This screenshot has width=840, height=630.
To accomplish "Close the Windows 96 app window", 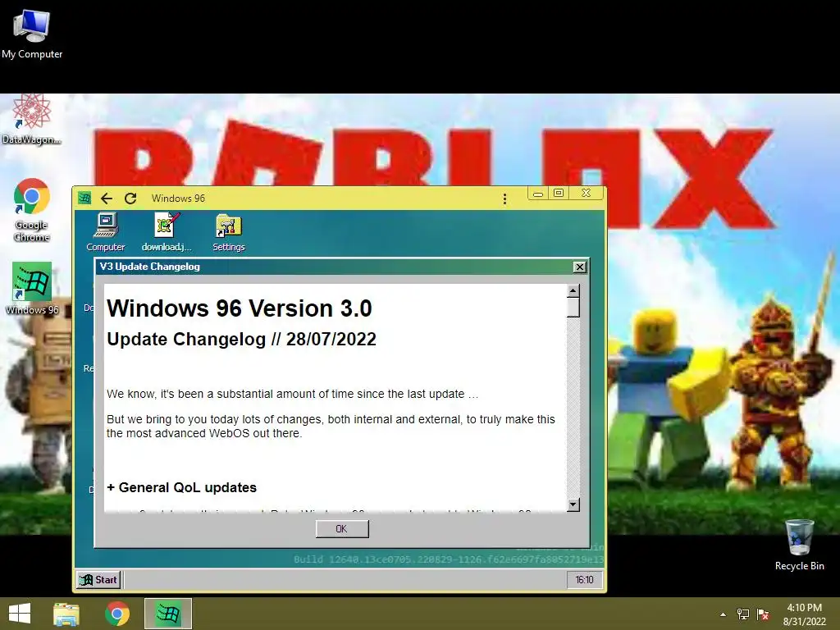I will 587,194.
